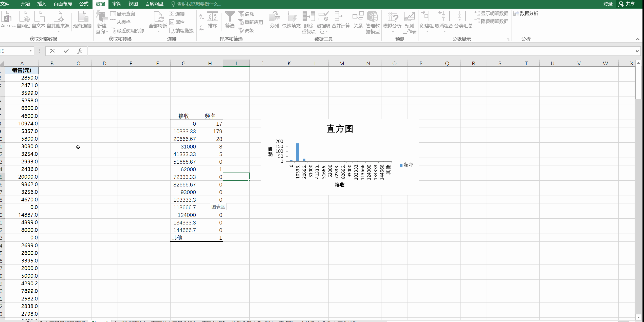The height and width of the screenshot is (322, 644).
Task: Expand the formula bar
Action: point(637,51)
